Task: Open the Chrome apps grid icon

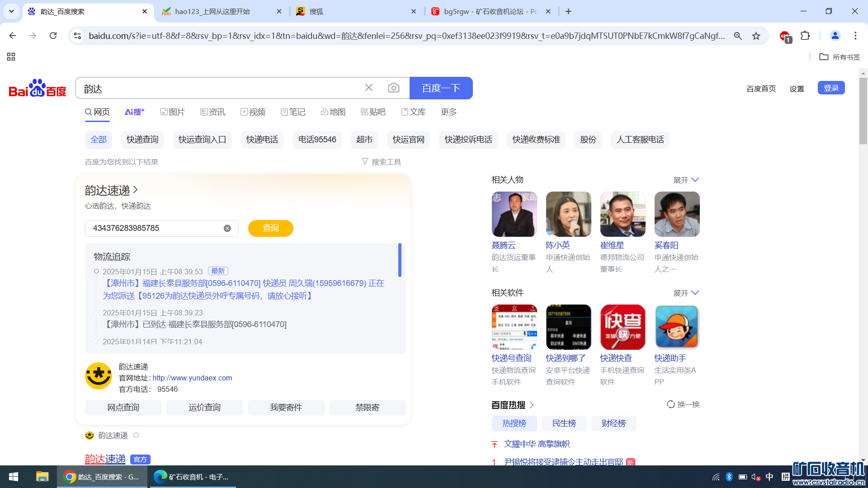Action: (11, 57)
